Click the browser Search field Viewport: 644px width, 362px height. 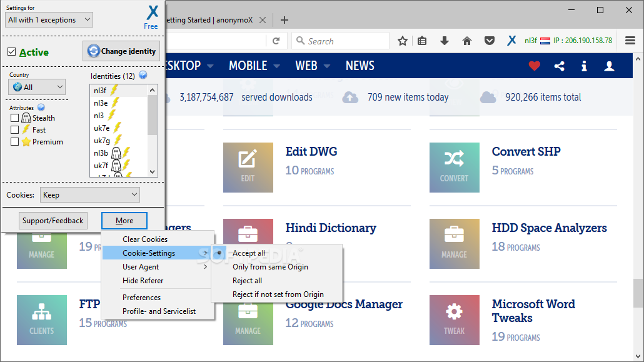click(340, 41)
